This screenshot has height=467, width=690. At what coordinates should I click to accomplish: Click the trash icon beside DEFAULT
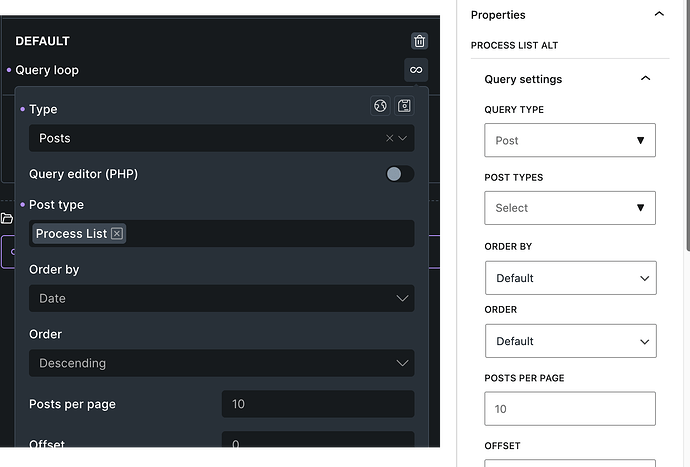coord(419,41)
